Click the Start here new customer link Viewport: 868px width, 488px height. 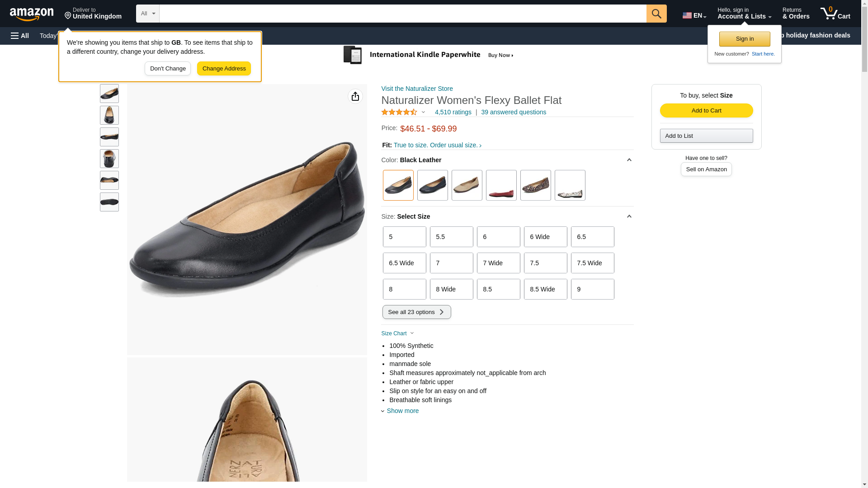pos(763,54)
